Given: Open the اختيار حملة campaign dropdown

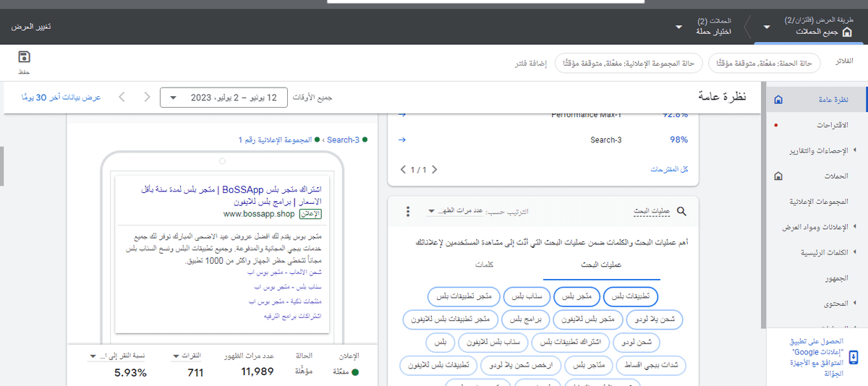Looking at the screenshot, I should click(x=678, y=27).
